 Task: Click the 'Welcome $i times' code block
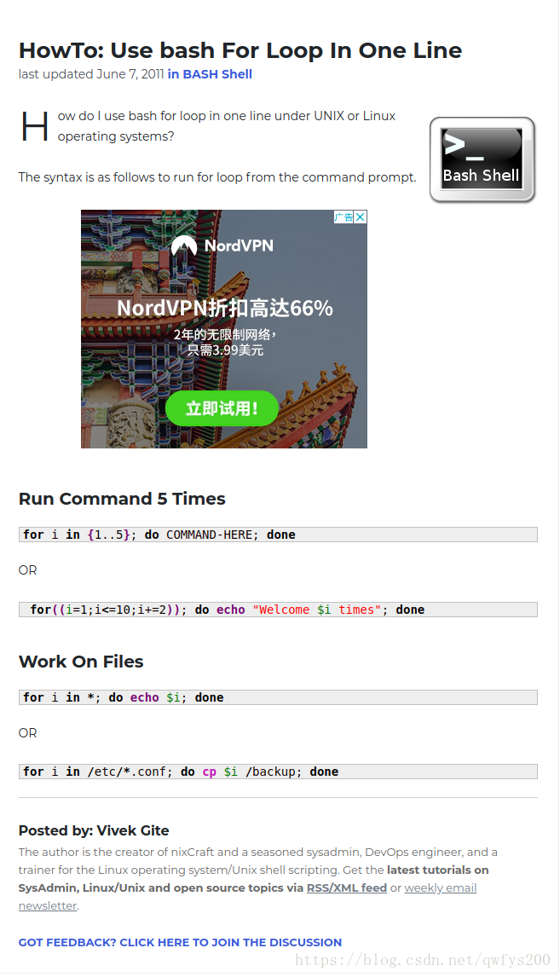click(x=278, y=610)
